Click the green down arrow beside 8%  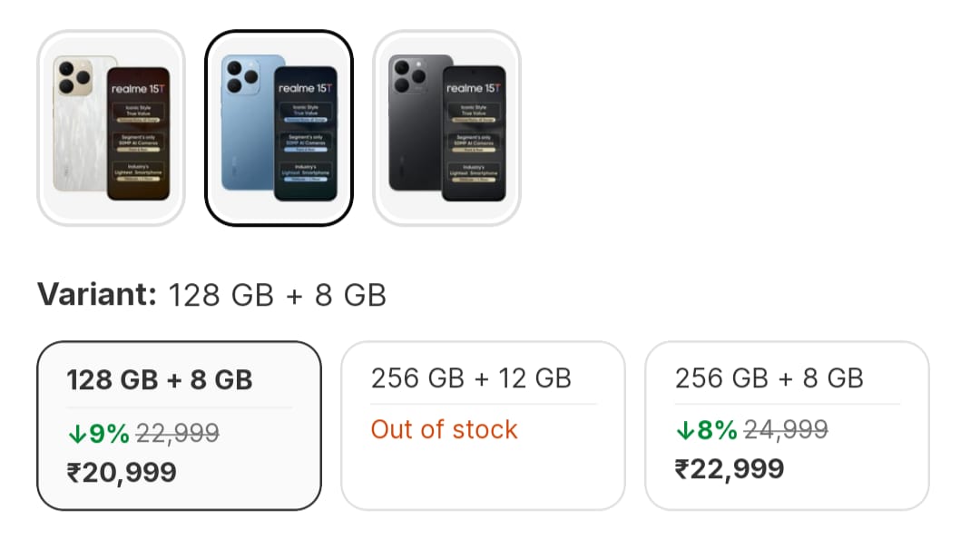(685, 431)
